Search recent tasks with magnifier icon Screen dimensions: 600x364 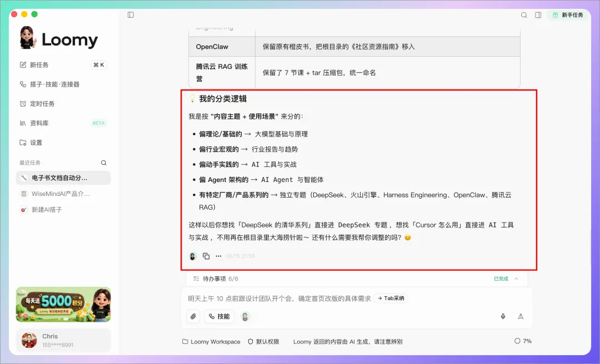click(x=104, y=163)
